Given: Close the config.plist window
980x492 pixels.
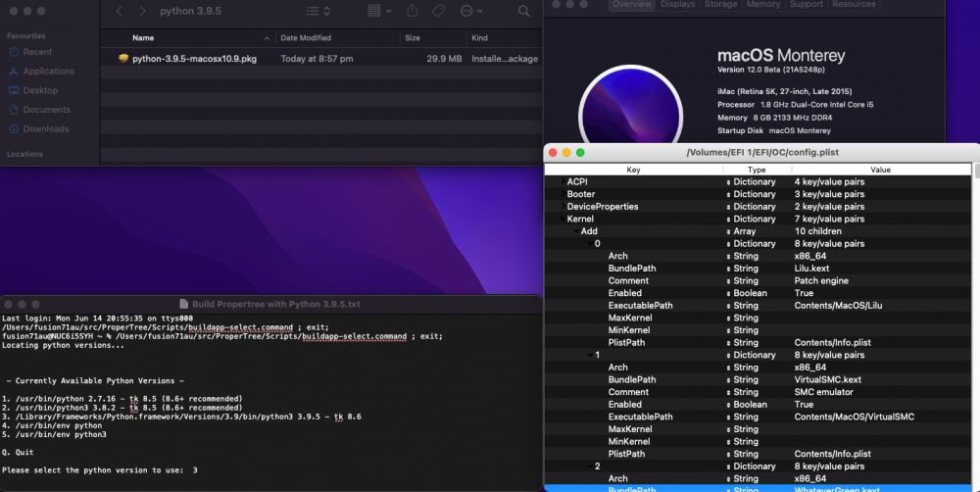Looking at the screenshot, I should point(553,153).
